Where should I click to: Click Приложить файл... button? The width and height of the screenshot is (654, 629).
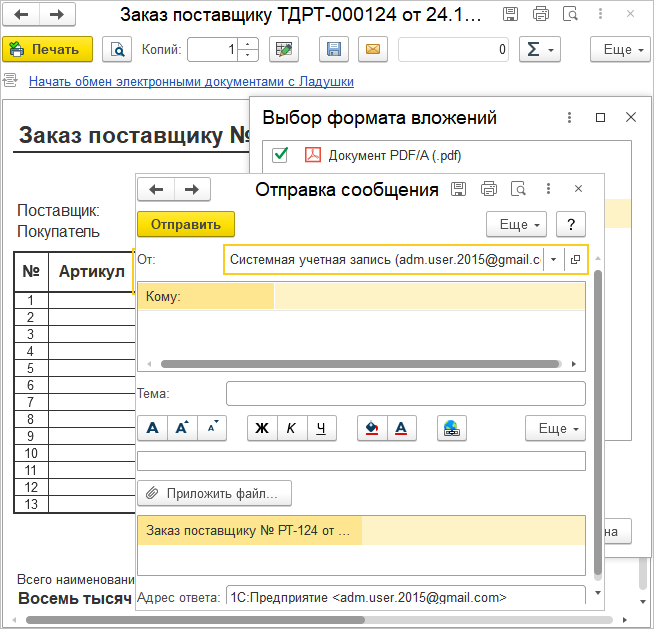pyautogui.click(x=214, y=493)
